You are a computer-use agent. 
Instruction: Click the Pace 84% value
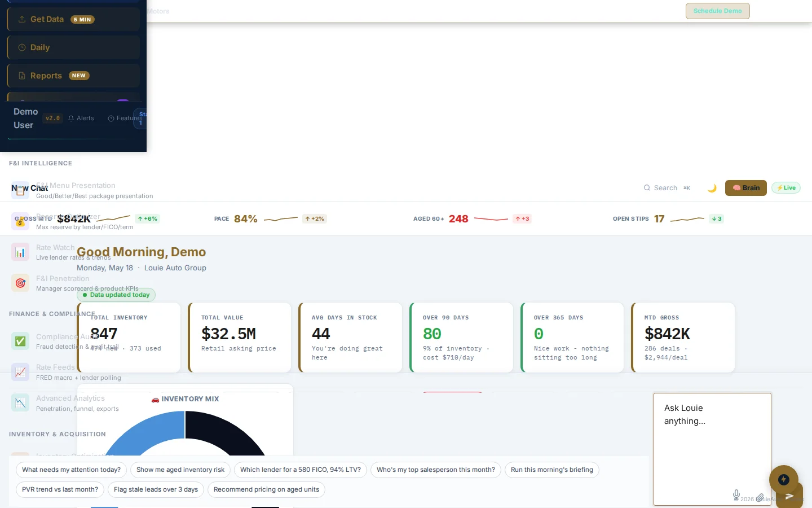click(x=246, y=218)
